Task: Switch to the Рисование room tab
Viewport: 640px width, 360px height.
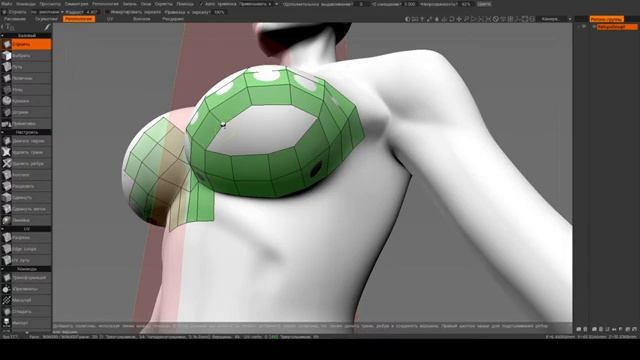Action: coord(15,19)
